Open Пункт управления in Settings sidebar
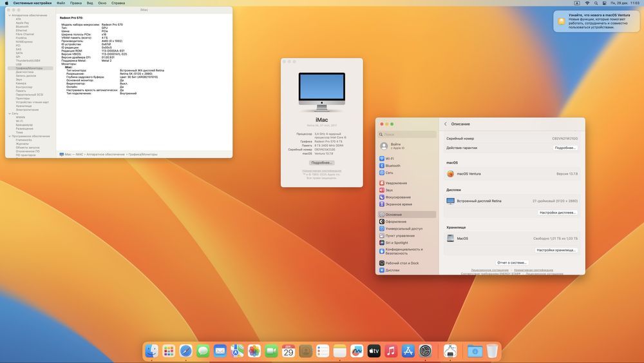The width and height of the screenshot is (644, 363). coord(407,235)
